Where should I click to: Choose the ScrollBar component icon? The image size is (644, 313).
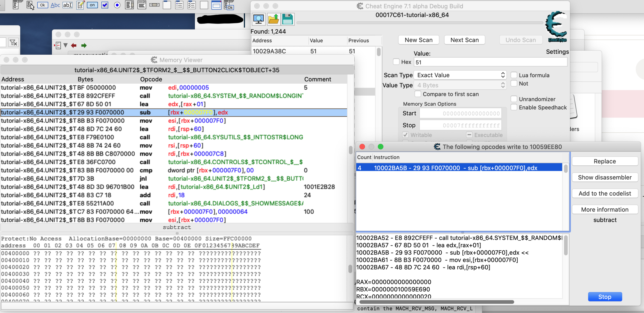click(154, 5)
